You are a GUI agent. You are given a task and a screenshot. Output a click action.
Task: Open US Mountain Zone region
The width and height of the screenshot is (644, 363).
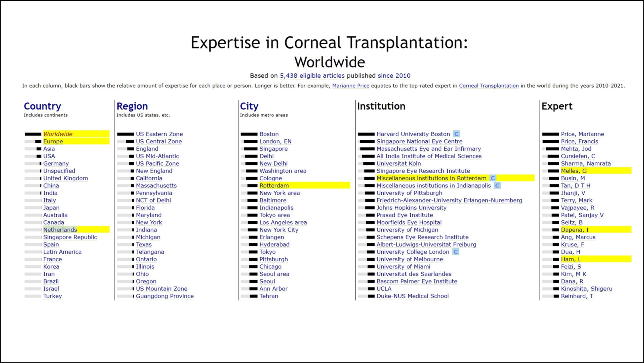(162, 289)
